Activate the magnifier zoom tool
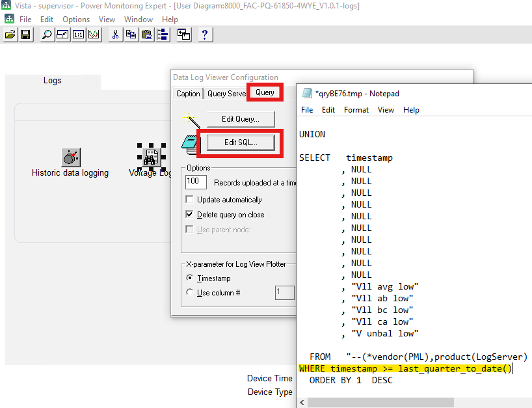Screen dimensions: 532x408 pyautogui.click(x=47, y=34)
